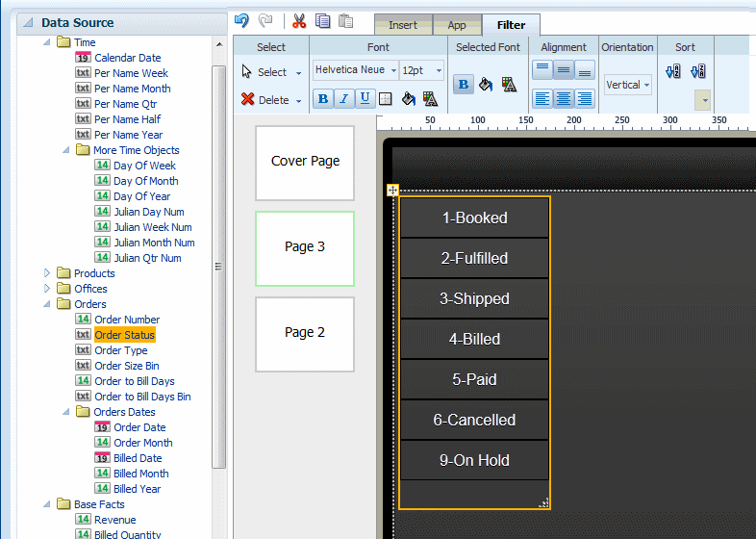Viewport: 756px width, 539px height.
Task: Select the Page 2 thumbnail
Action: click(305, 334)
